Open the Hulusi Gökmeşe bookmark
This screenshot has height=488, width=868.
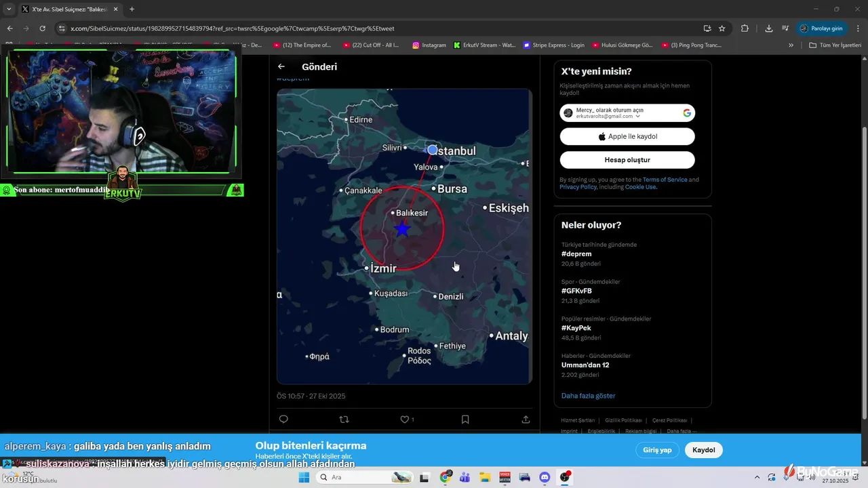tap(623, 45)
